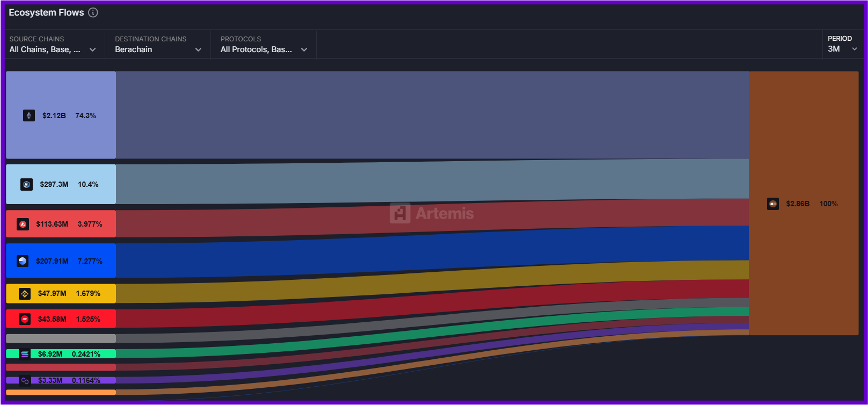868x405 pixels.
Task: Click the Ecosystem Flows title
Action: point(46,12)
